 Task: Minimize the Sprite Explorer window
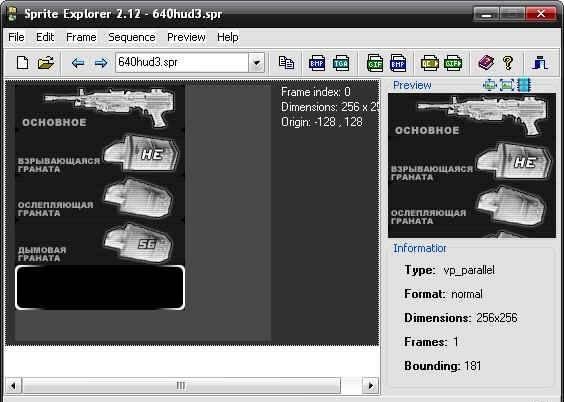coord(486,14)
